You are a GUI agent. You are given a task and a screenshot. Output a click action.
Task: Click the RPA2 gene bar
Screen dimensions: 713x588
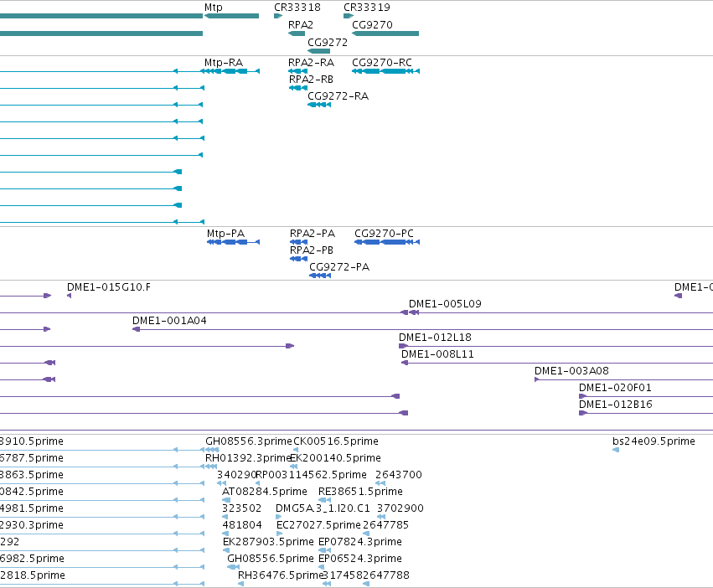click(297, 34)
